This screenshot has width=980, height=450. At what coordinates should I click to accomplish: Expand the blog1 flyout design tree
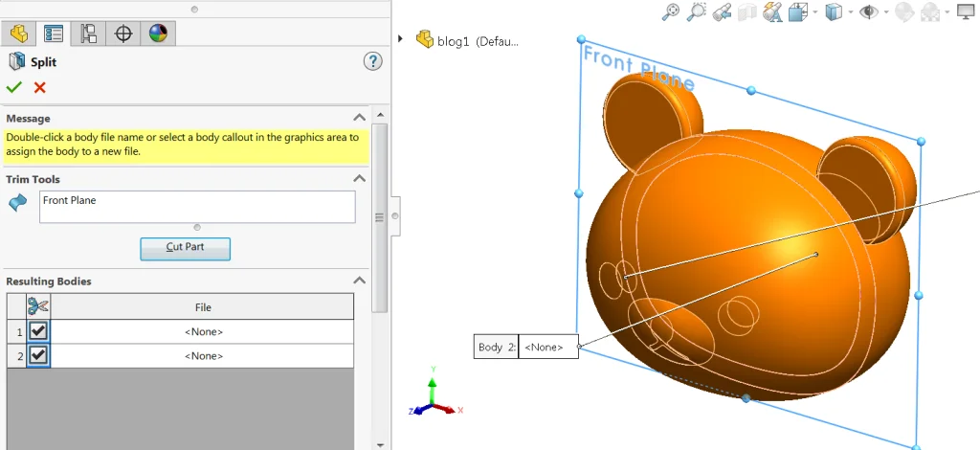(401, 38)
